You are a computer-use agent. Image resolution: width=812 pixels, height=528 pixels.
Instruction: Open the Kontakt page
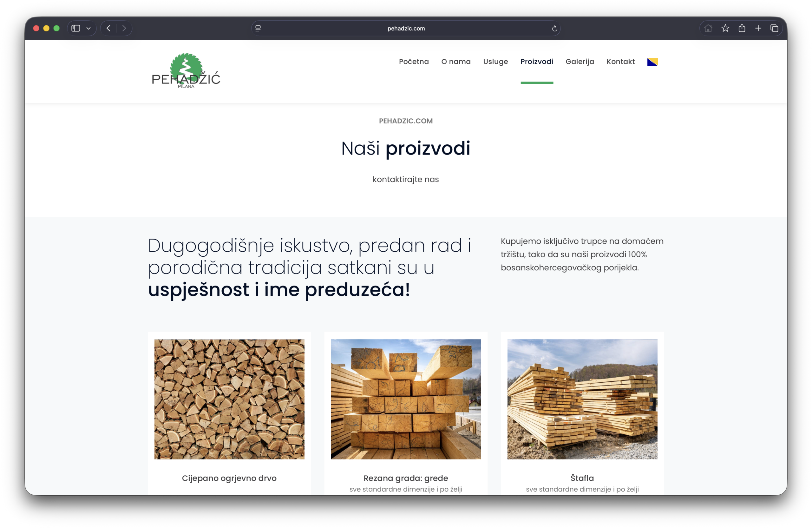pyautogui.click(x=620, y=62)
